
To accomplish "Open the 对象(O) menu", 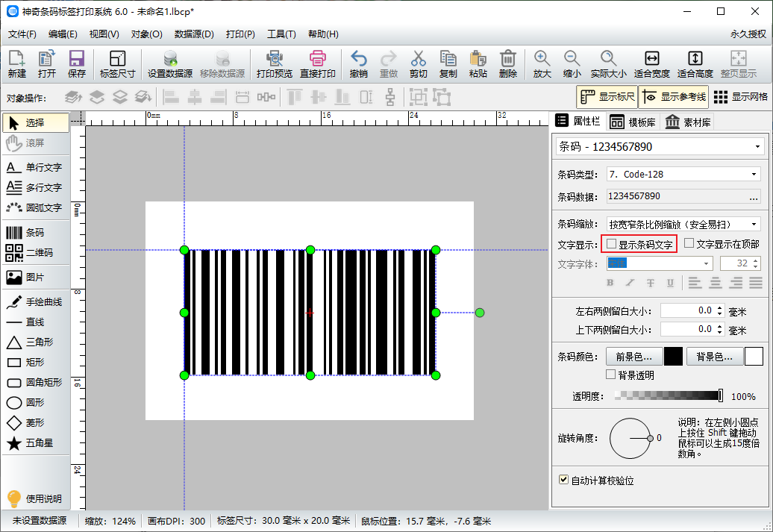I will (147, 34).
